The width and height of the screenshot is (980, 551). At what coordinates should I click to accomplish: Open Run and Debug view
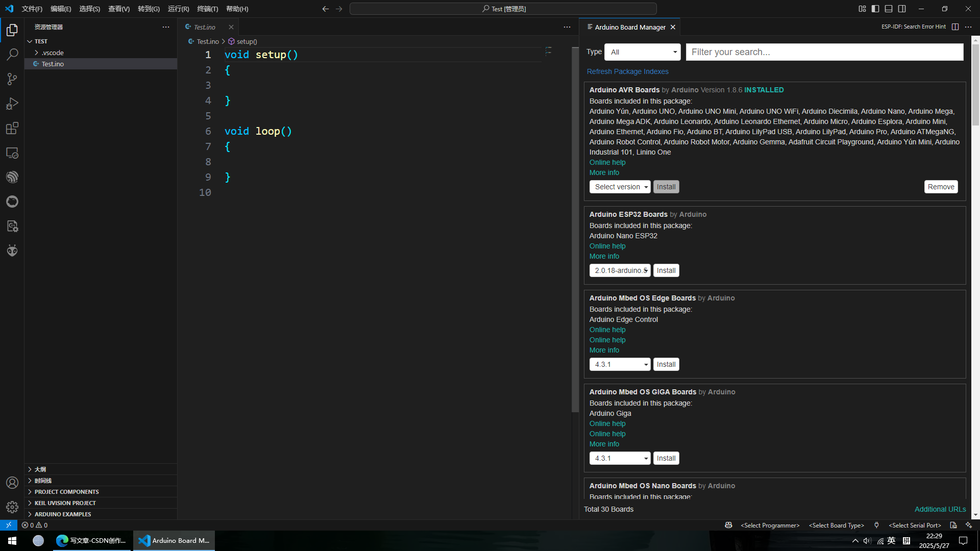(x=12, y=104)
